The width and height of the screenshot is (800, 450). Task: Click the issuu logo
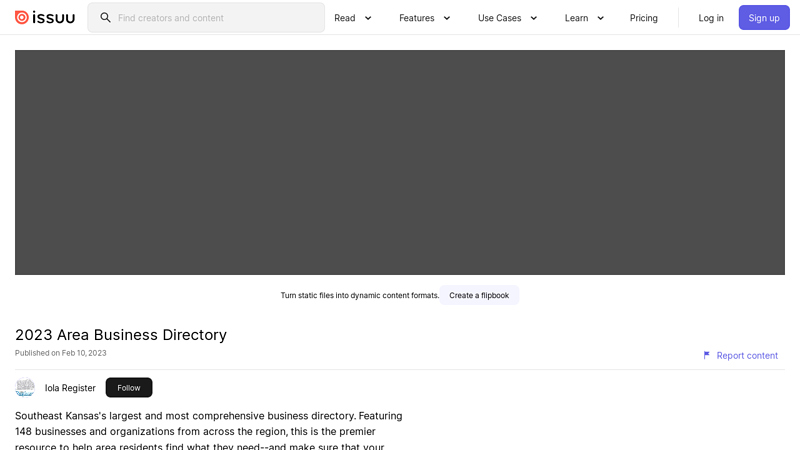tap(45, 18)
